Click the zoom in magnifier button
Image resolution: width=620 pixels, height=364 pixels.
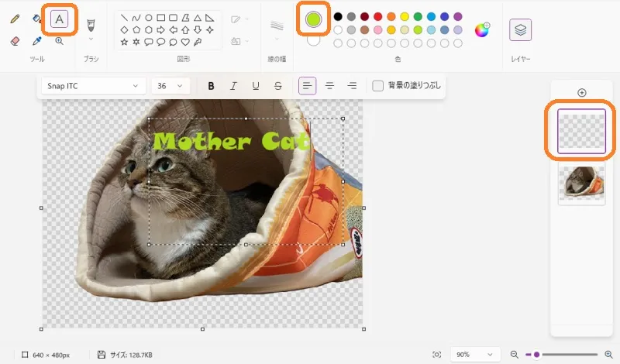pos(608,355)
